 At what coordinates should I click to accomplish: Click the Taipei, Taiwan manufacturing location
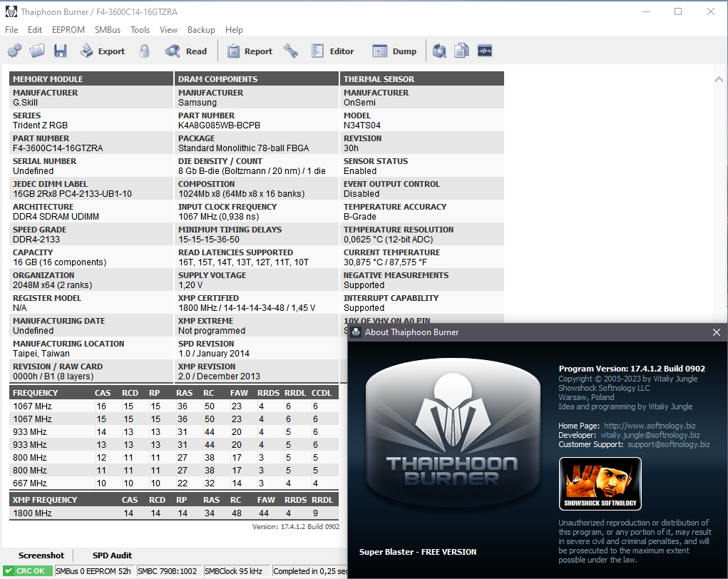click(x=41, y=354)
